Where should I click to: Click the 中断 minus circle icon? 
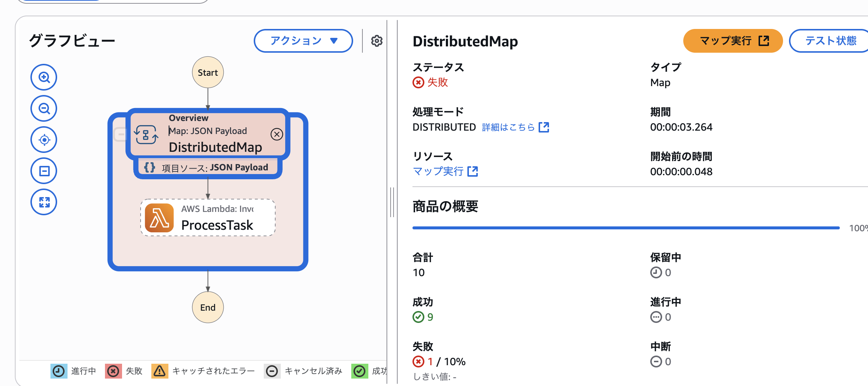pos(656,362)
